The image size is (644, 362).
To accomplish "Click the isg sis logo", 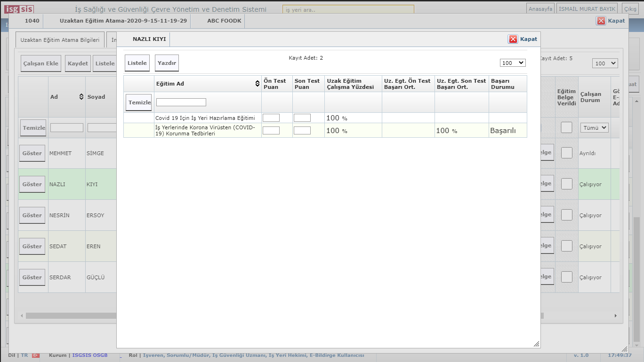I will (x=19, y=9).
